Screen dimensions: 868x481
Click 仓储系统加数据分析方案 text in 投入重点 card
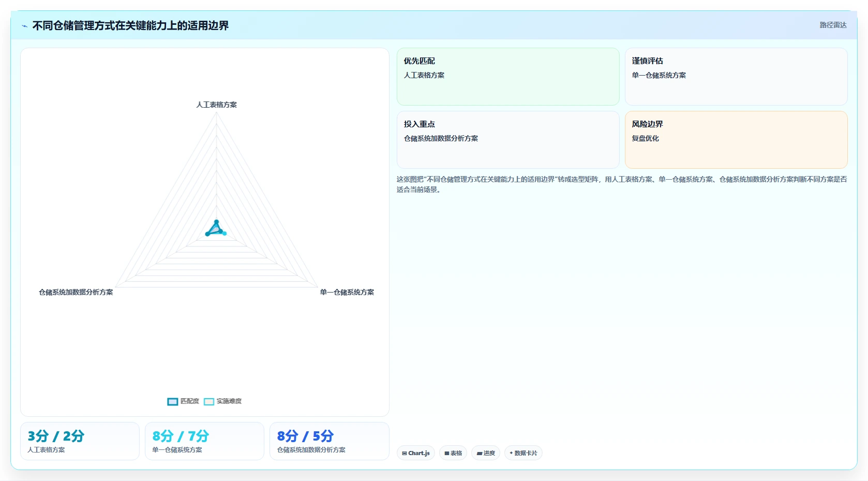point(441,138)
